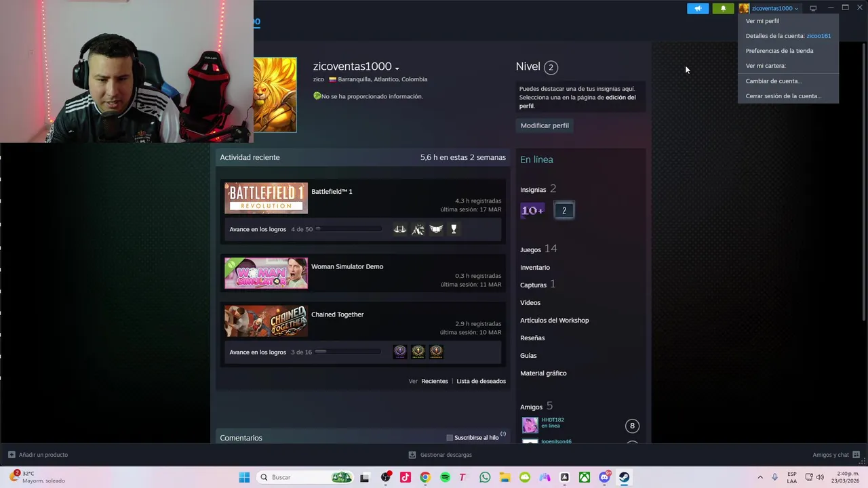
Task: Open Detalles de la cuenta menu entry
Action: coord(788,36)
